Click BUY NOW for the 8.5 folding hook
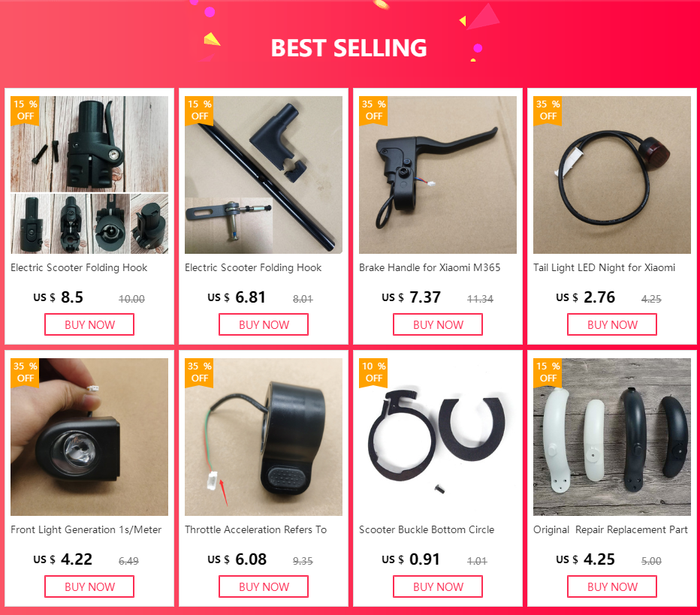The image size is (700, 615). click(89, 324)
